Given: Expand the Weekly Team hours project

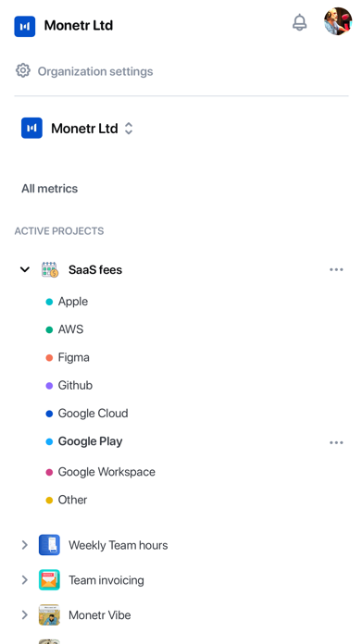Looking at the screenshot, I should (x=25, y=545).
